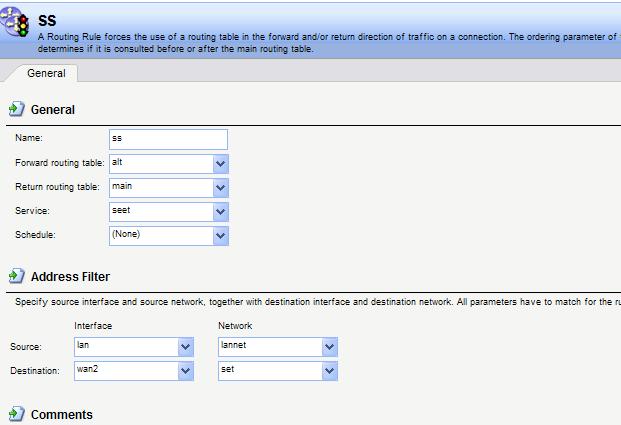Expand the Source network dropdown showing lannet

[x=329, y=346]
